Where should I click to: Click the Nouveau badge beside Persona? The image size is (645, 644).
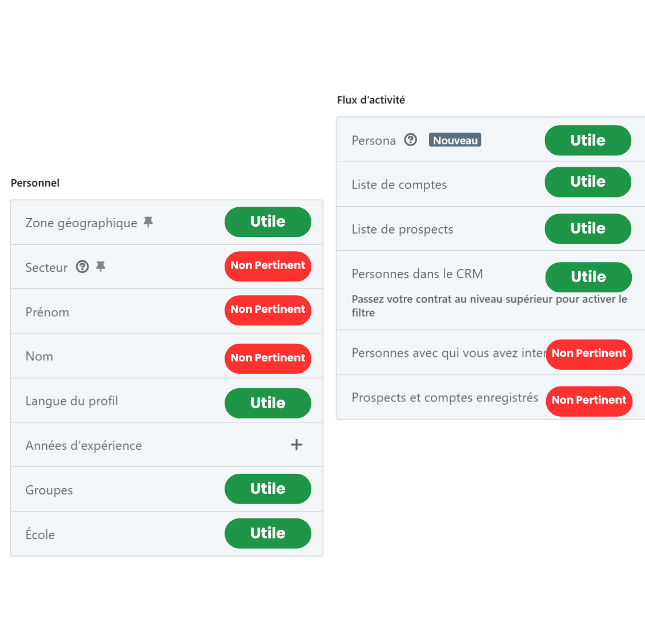pos(455,140)
